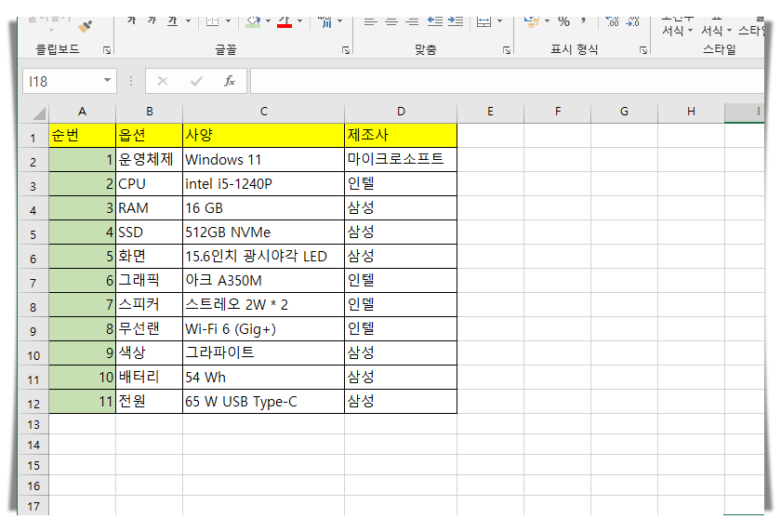Image resolution: width=781 pixels, height=532 pixels.
Task: Select the 순번 header cell
Action: point(82,135)
